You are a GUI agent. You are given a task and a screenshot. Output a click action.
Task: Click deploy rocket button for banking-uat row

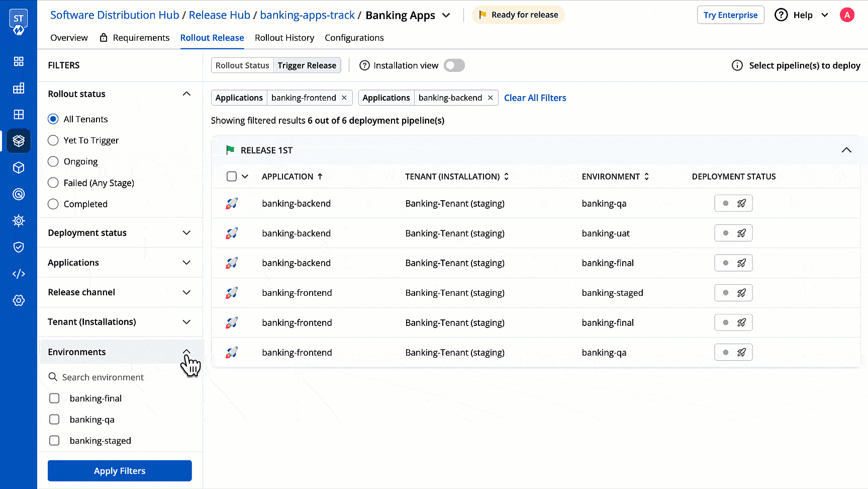(x=741, y=233)
